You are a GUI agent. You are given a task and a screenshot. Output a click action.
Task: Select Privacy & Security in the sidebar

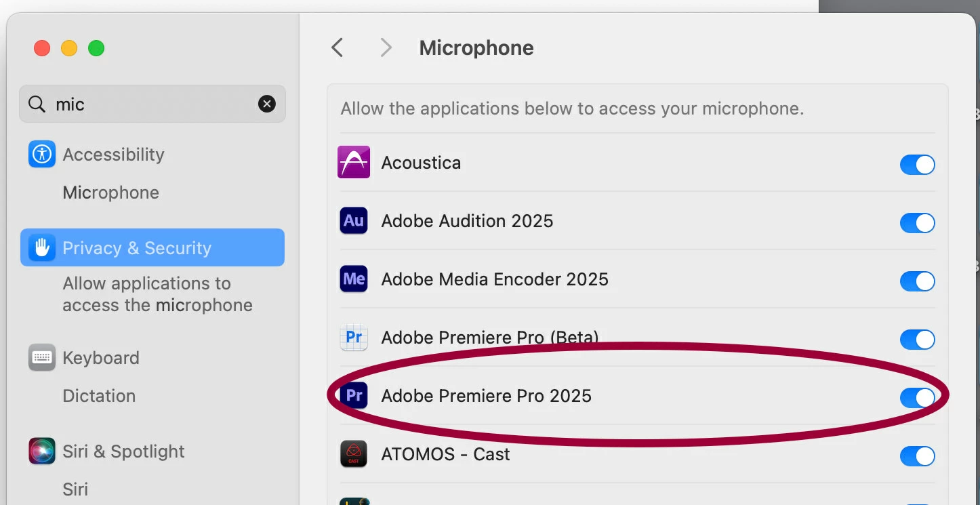pos(152,247)
